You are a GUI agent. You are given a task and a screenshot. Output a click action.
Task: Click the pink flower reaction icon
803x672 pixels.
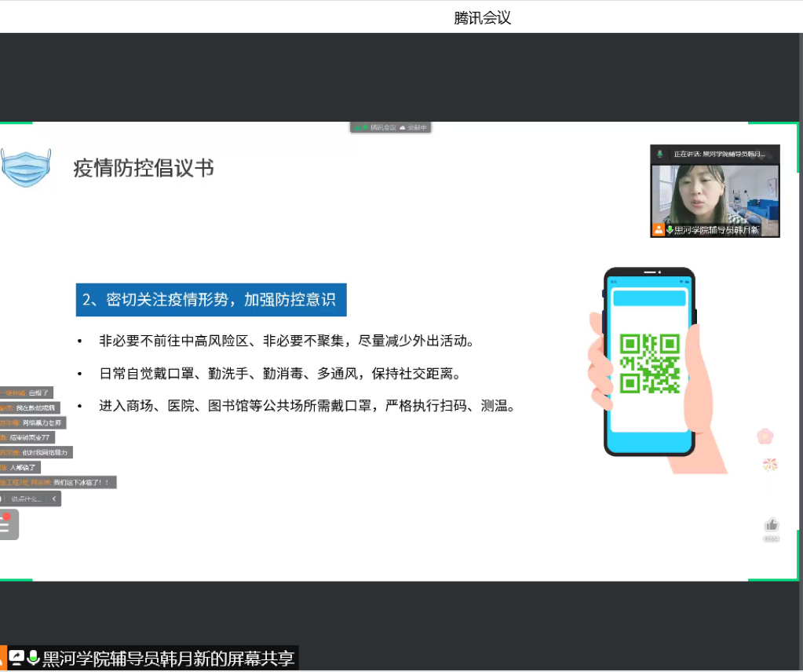(765, 436)
